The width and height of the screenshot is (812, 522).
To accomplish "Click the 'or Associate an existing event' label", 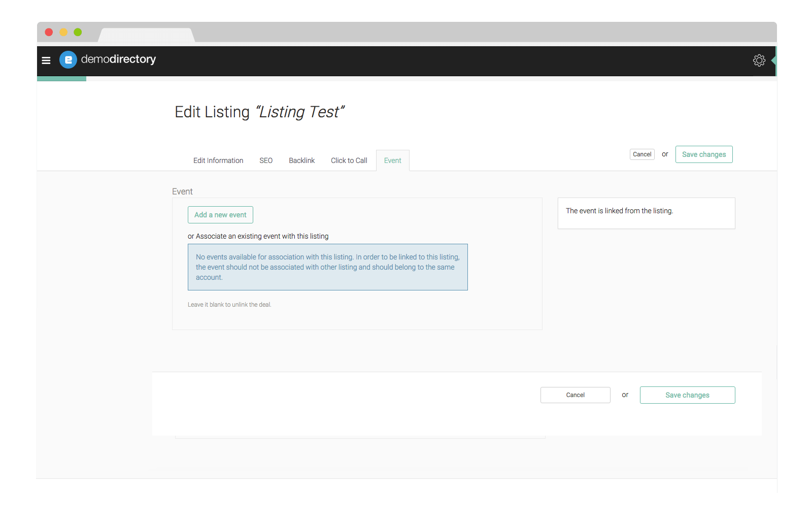I will [x=258, y=236].
